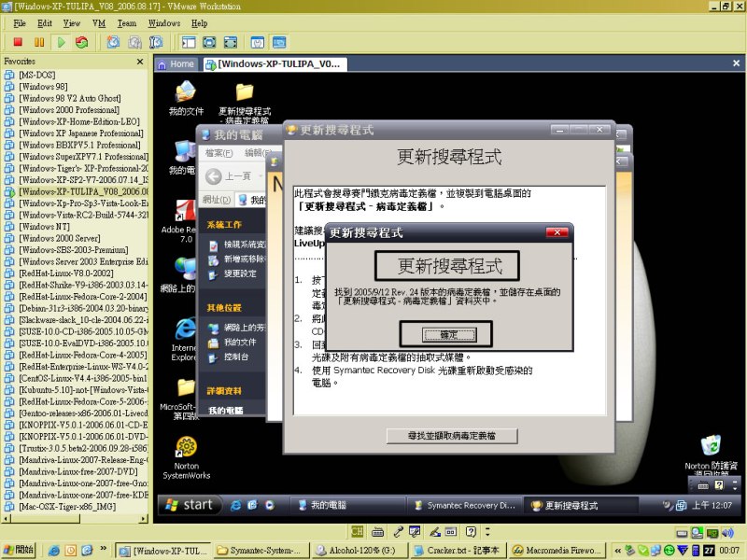Expand host quick launch chevron
747x560 pixels.
104,549
